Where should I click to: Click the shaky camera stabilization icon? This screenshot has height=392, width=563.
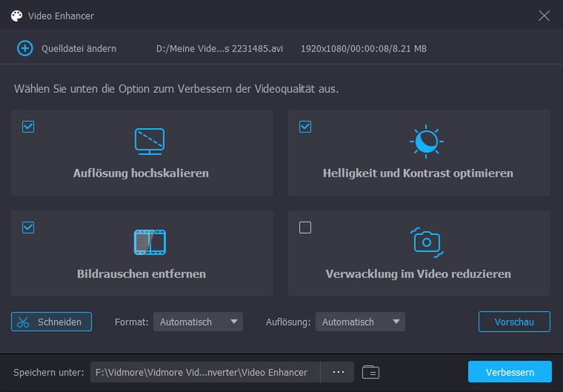[x=426, y=242]
